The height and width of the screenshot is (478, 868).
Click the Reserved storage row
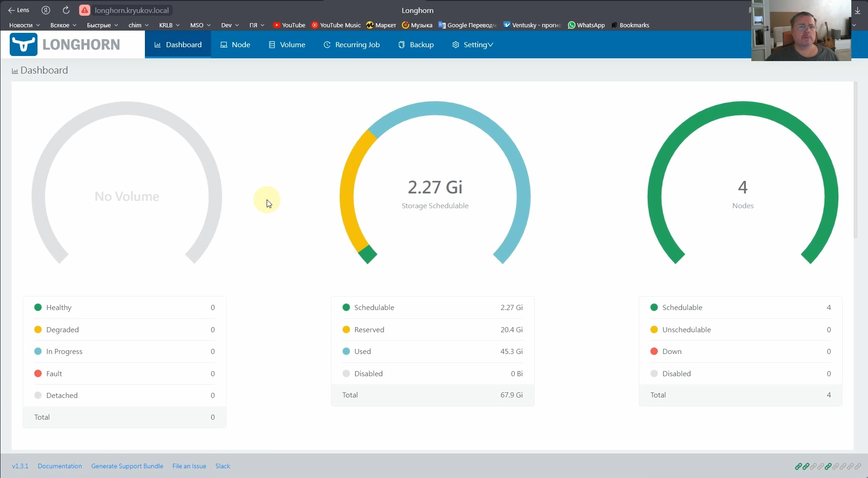tap(432, 329)
